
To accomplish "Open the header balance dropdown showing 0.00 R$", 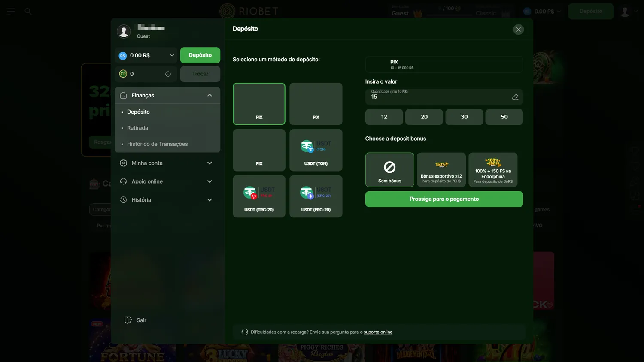I will pyautogui.click(x=543, y=12).
